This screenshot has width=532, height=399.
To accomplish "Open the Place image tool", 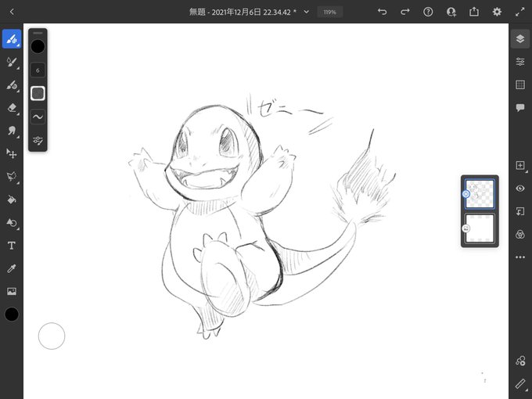I will coord(12,291).
